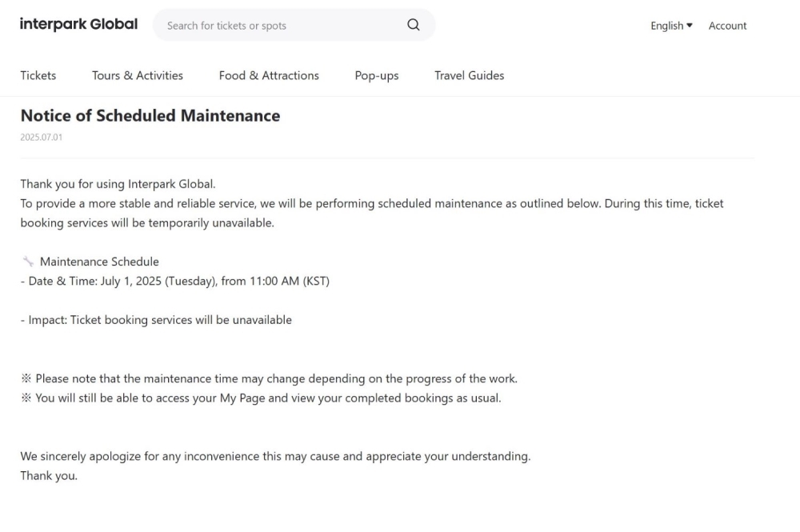Click the Notice of Scheduled Maintenance heading
Image resolution: width=800 pixels, height=532 pixels.
click(150, 116)
